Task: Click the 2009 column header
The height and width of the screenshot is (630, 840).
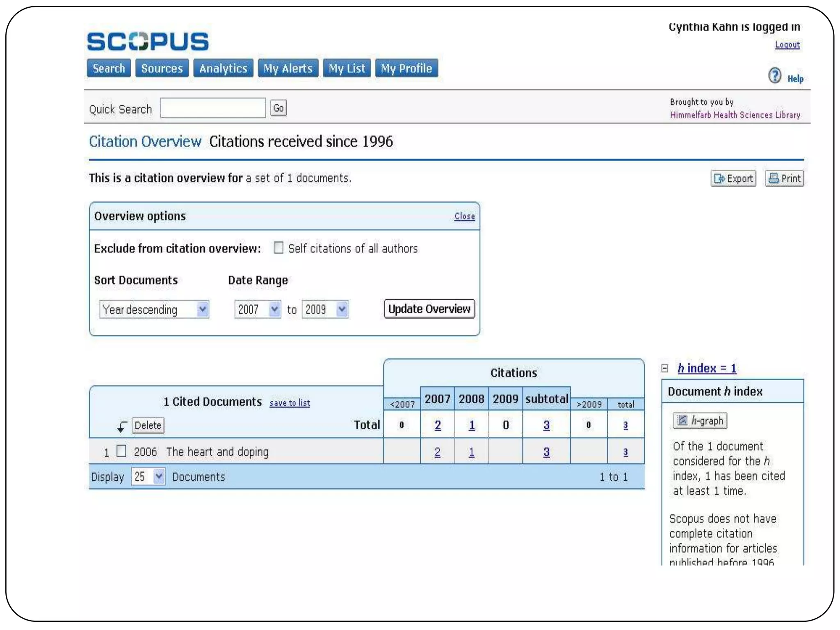Action: [505, 398]
